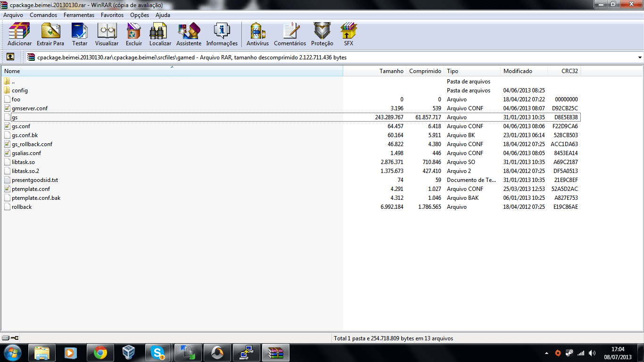Viewport: 644px width, 362px height.
Task: Open Chrome from the taskbar
Action: (x=100, y=353)
